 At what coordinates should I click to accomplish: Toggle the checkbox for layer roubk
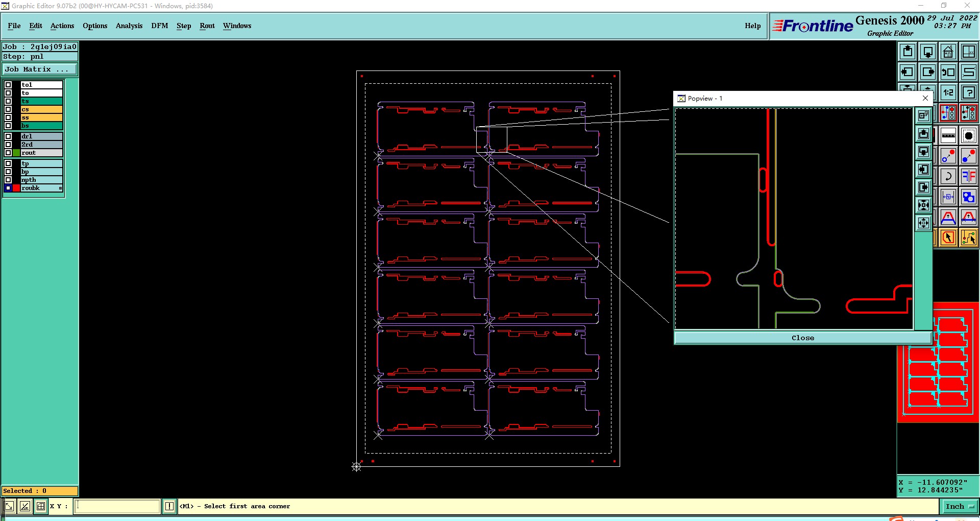pos(8,188)
